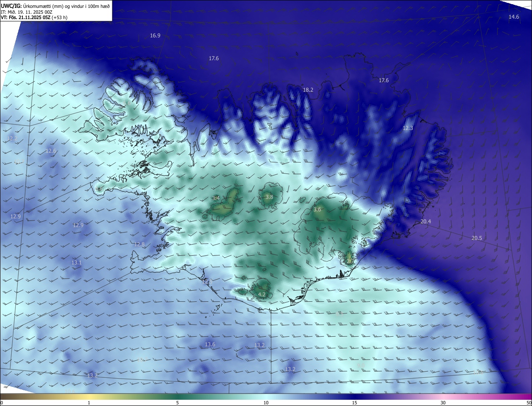Click the 1 tick on the color scale
Image resolution: width=532 pixels, height=406 pixels.
pyautogui.click(x=89, y=403)
